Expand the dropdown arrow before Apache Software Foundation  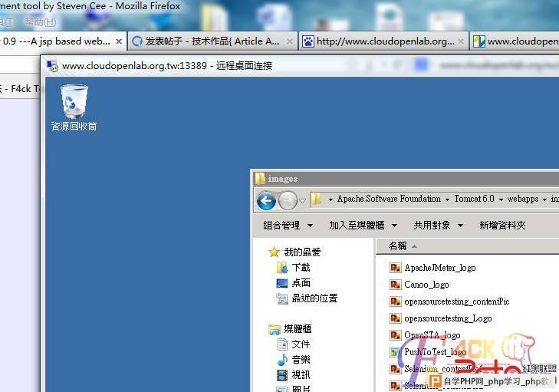[x=330, y=199]
